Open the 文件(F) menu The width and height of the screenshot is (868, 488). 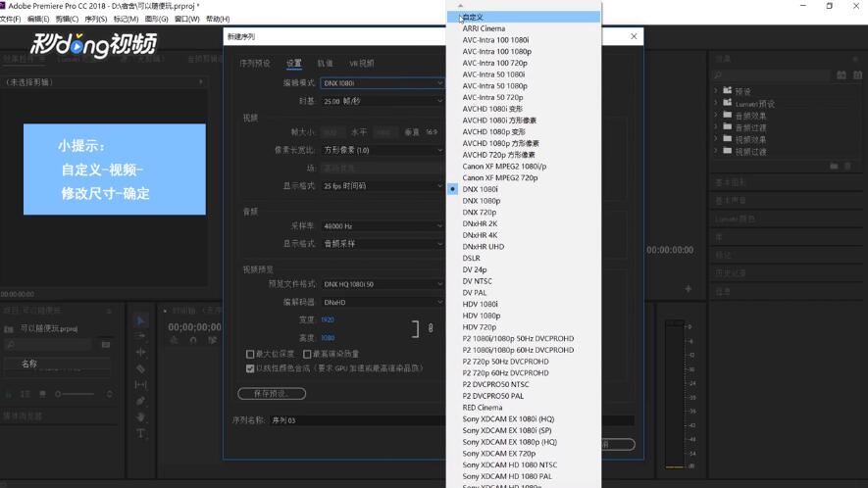point(10,19)
